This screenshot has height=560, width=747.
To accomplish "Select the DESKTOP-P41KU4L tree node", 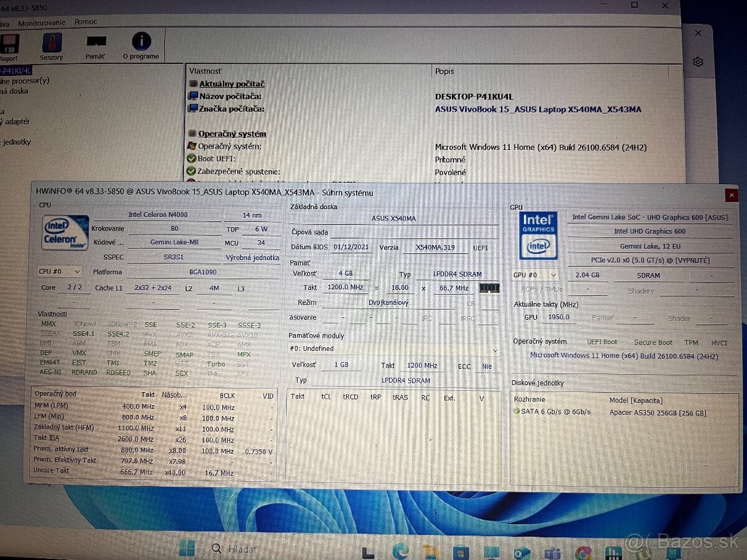I will tap(16, 70).
